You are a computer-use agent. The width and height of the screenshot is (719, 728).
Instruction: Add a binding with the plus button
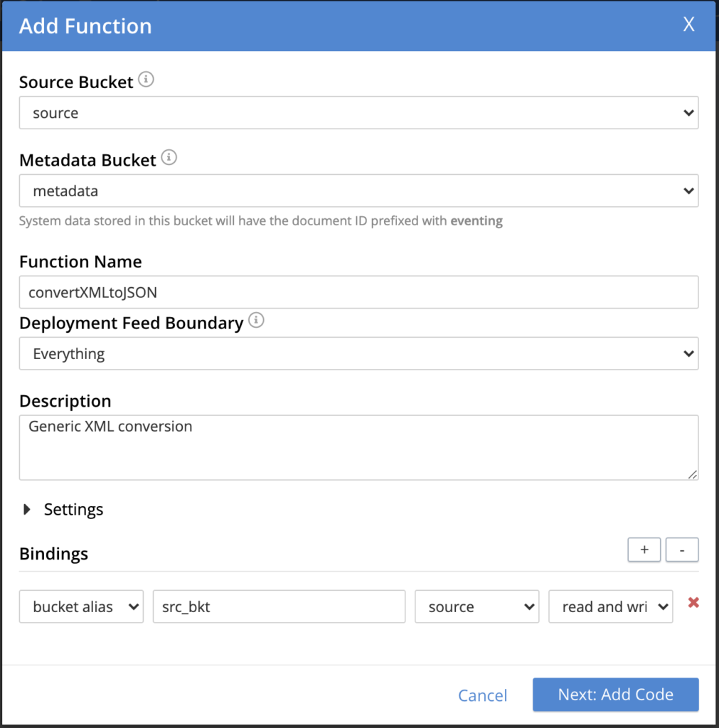(644, 550)
